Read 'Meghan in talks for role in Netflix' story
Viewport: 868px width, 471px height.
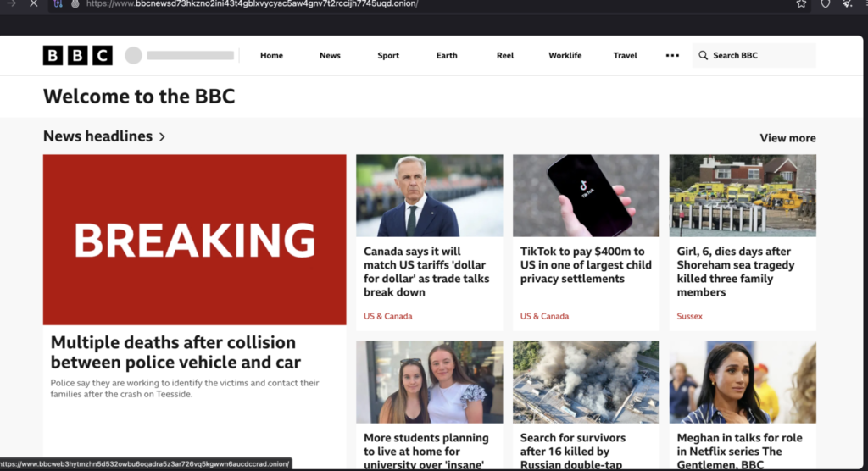(739, 451)
